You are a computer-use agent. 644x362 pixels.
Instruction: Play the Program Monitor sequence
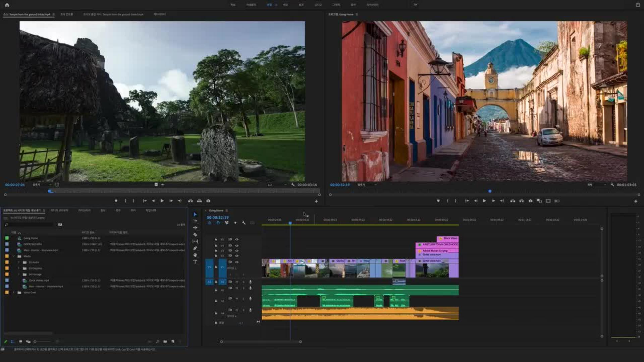click(x=484, y=201)
